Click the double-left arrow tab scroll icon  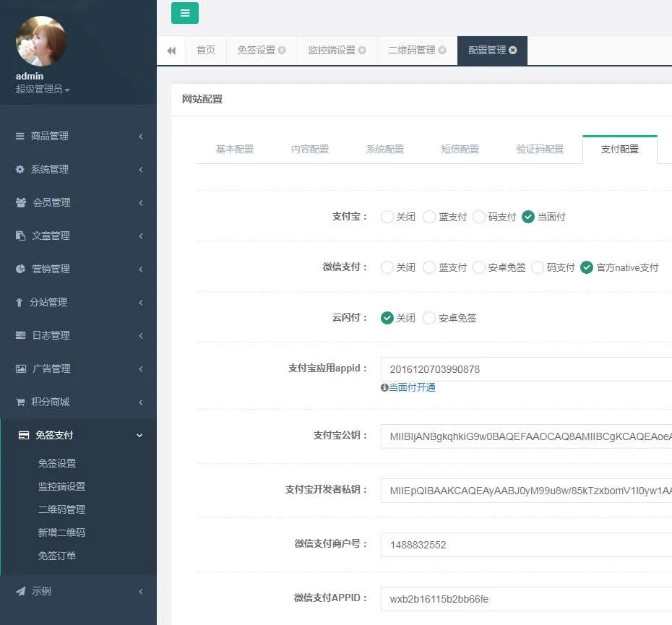click(171, 51)
